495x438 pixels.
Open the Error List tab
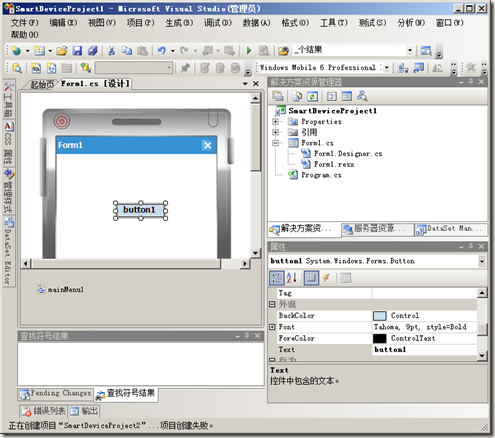pyautogui.click(x=44, y=411)
